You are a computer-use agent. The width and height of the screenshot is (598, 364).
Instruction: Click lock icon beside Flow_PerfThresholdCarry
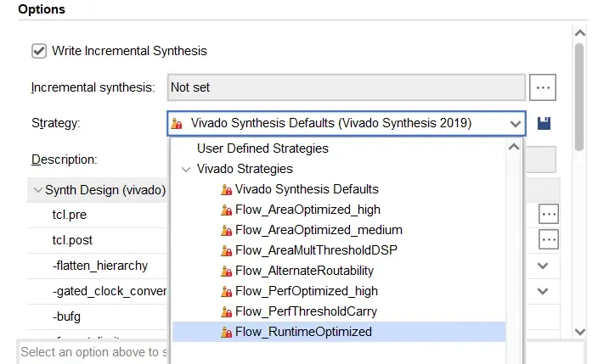click(x=226, y=311)
